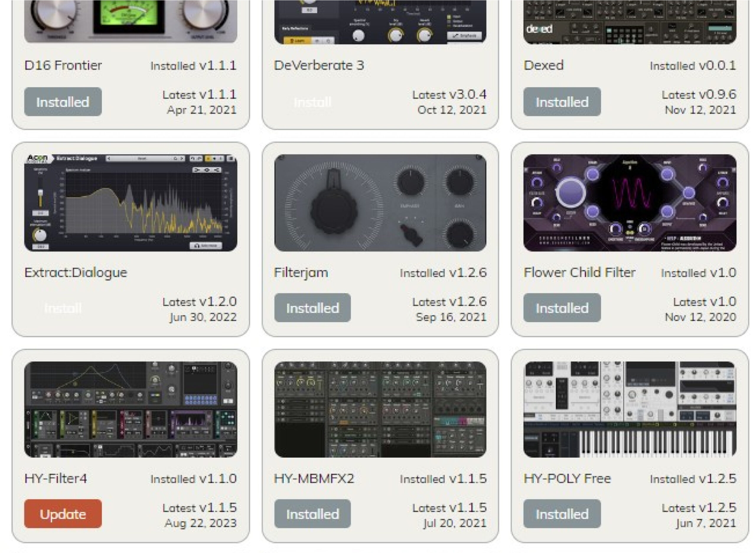Click 'Installed v1.1.1' on D16 Frontier
Viewport: 756px width, 553px height.
(194, 66)
